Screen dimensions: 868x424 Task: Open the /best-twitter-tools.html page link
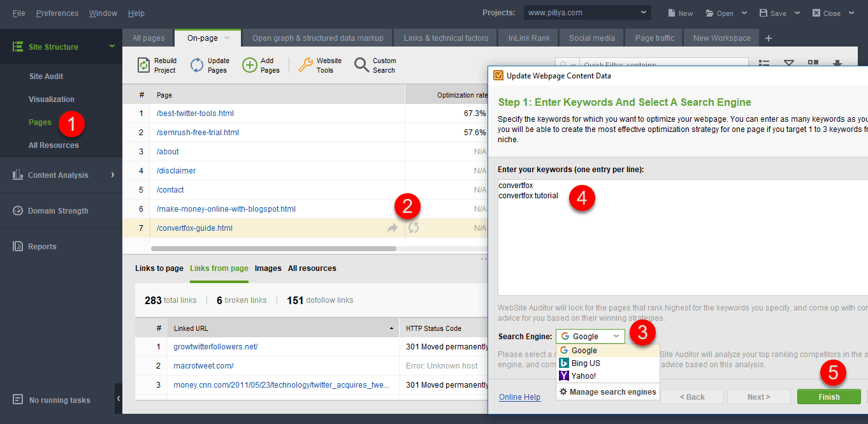coord(195,113)
